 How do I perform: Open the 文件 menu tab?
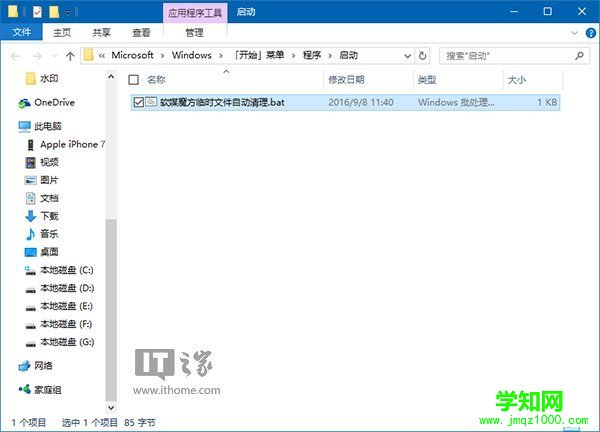point(21,33)
